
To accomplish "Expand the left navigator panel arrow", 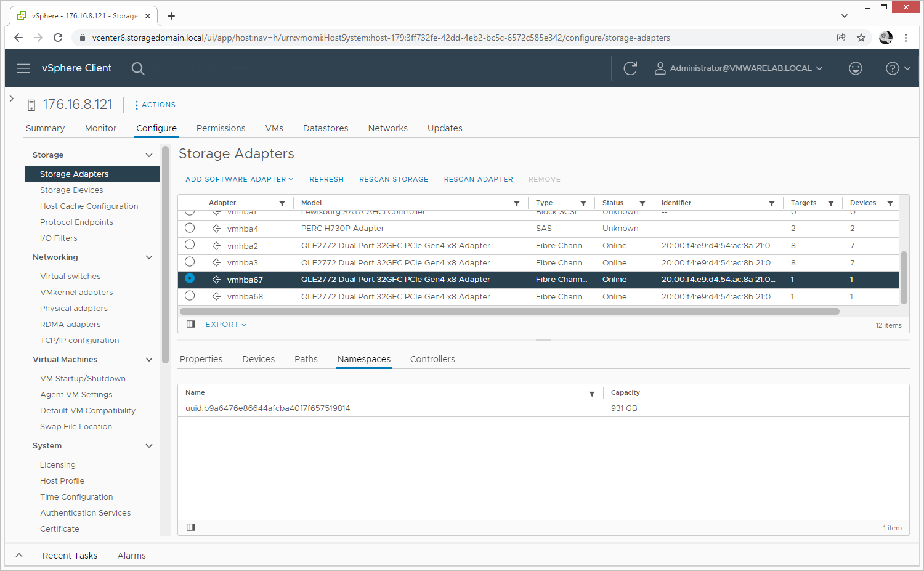I will tap(11, 99).
